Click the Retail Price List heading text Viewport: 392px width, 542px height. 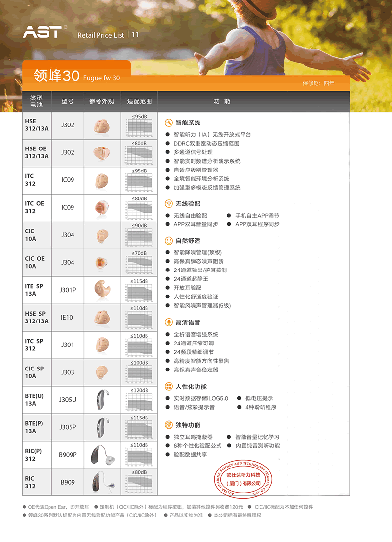point(101,35)
